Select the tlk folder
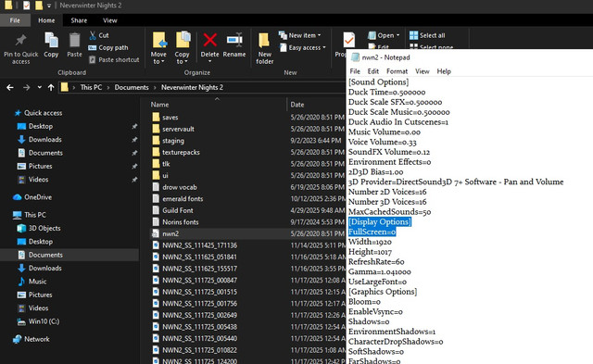Image resolution: width=593 pixels, height=364 pixels. (161, 164)
